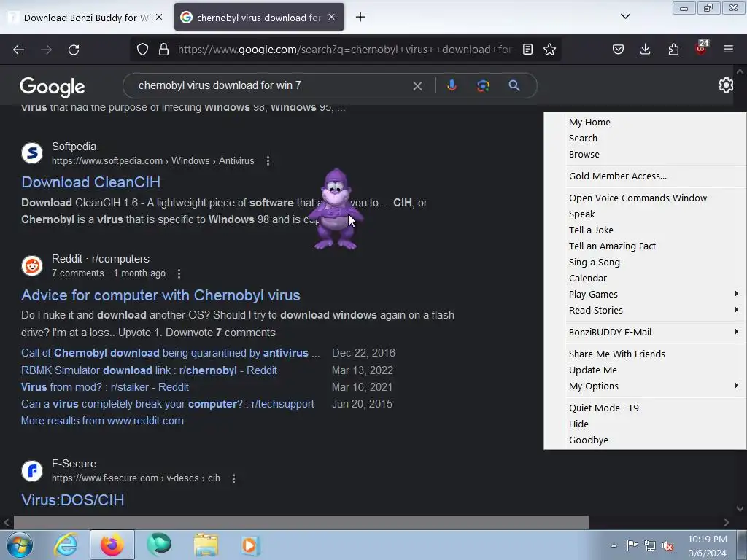
Task: Open Gold Member Access option
Action: click(x=618, y=176)
